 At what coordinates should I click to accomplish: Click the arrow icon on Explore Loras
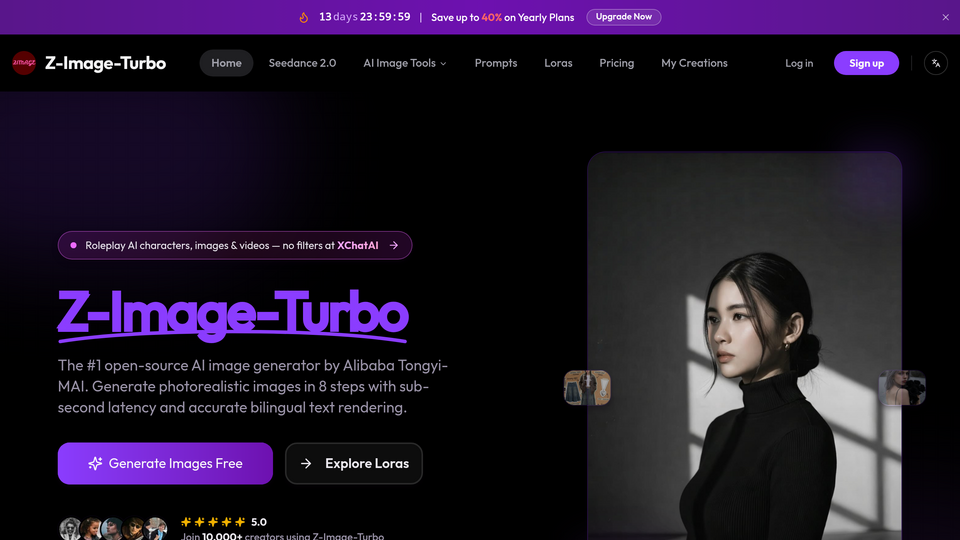click(306, 463)
